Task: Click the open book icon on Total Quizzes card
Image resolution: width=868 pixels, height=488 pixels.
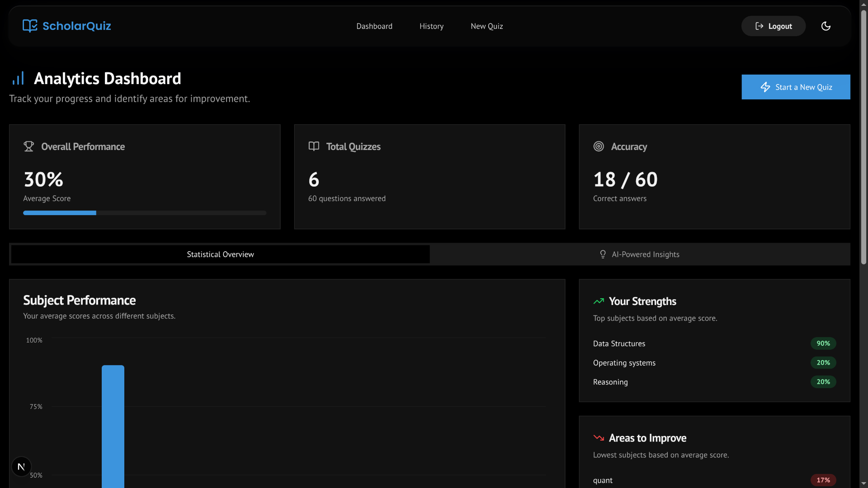Action: [313, 146]
